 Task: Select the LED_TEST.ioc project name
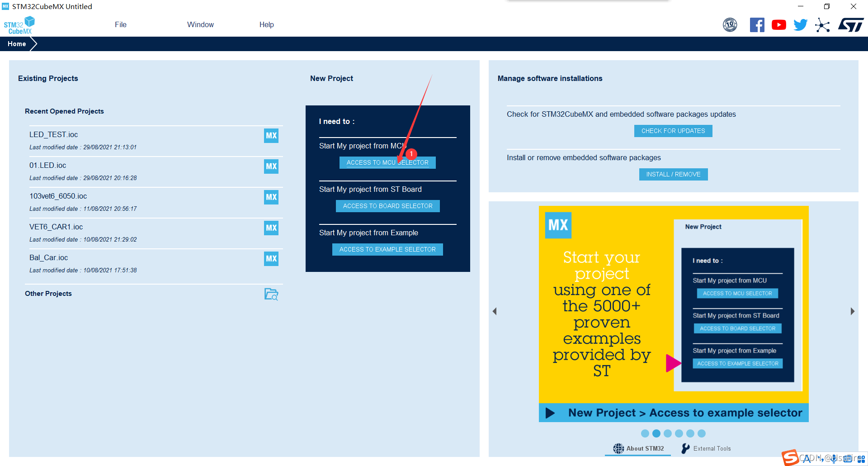point(53,134)
